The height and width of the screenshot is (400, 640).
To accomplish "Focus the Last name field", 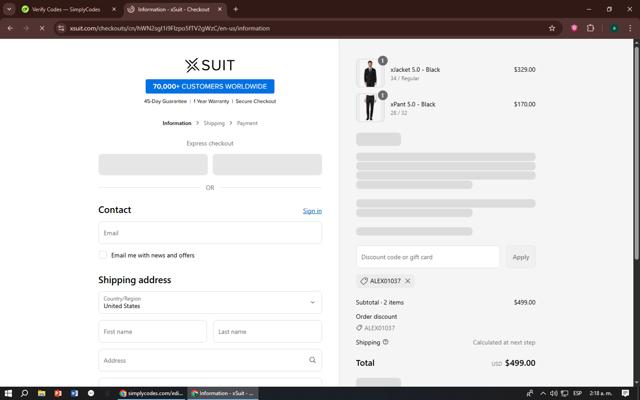I will click(267, 331).
